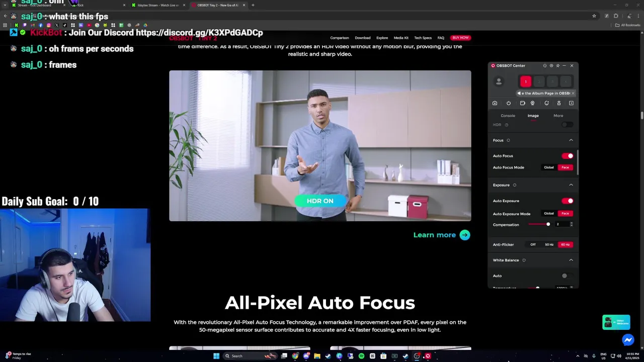The height and width of the screenshot is (362, 644).
Task: Click the video record icon in OBSBOT toolbar
Action: coord(522,103)
